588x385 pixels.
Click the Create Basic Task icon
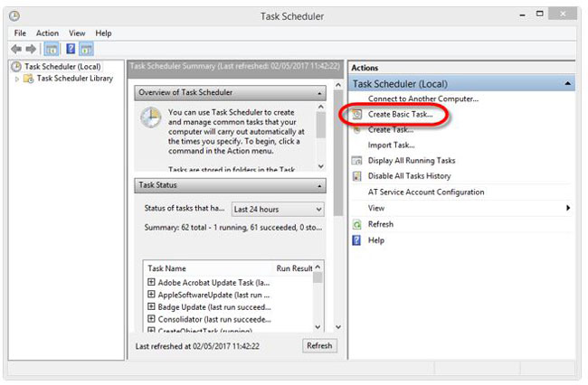tap(357, 115)
